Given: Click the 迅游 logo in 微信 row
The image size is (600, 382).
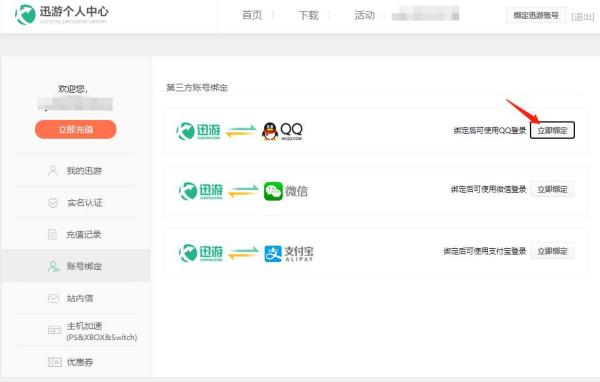Looking at the screenshot, I should pyautogui.click(x=201, y=191).
